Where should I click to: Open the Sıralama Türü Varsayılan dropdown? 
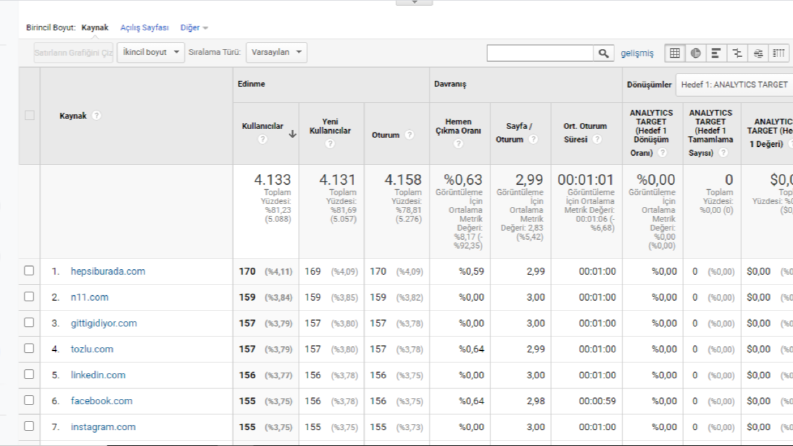tap(276, 52)
